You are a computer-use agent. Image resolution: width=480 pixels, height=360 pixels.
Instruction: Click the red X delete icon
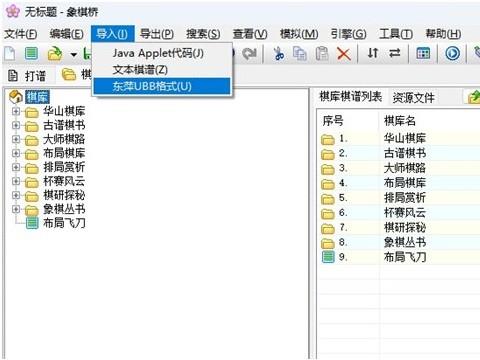(x=343, y=54)
